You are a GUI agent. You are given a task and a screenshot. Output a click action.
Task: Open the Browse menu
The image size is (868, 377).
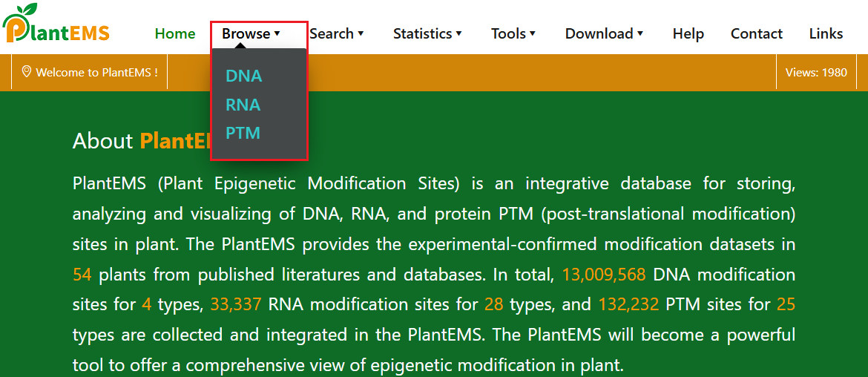coord(251,34)
